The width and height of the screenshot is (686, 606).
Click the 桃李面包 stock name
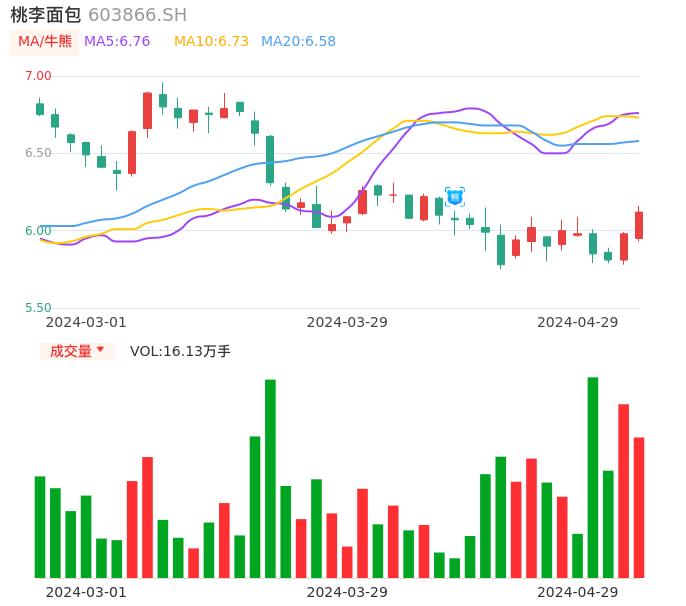(46, 15)
